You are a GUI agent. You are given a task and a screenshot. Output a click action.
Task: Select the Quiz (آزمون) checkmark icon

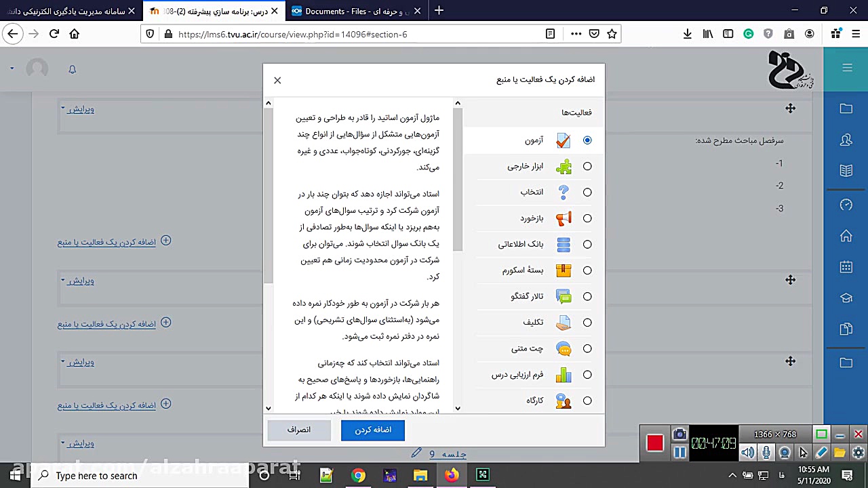point(563,140)
